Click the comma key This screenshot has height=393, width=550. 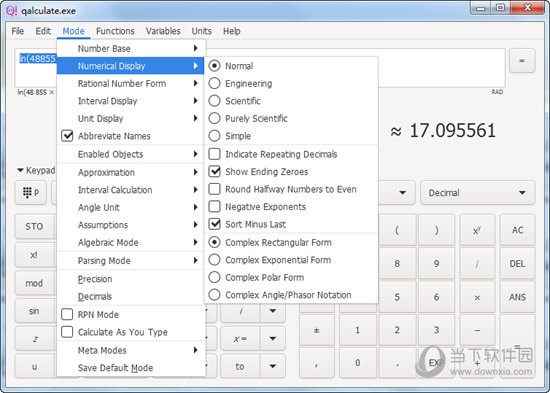pyautogui.click(x=317, y=363)
